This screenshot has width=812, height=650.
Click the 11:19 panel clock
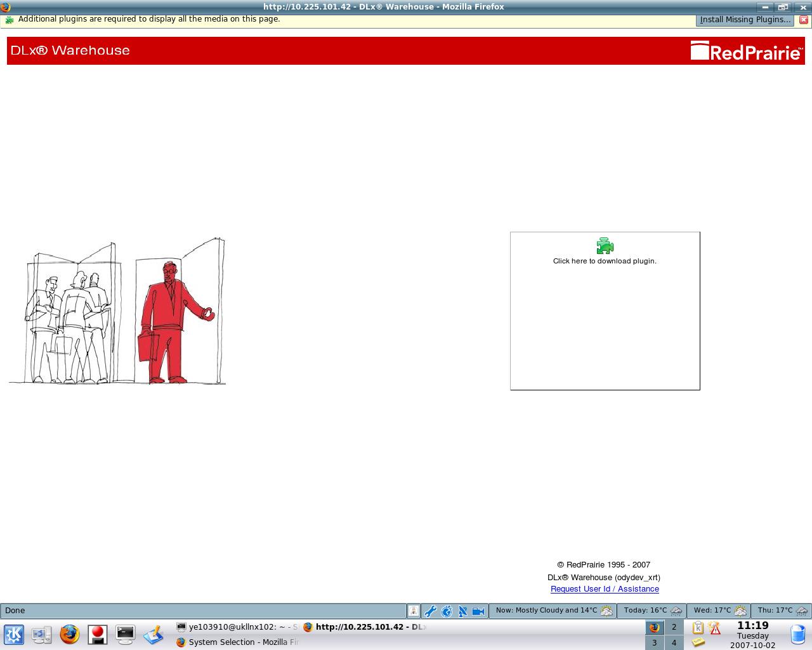pyautogui.click(x=752, y=626)
